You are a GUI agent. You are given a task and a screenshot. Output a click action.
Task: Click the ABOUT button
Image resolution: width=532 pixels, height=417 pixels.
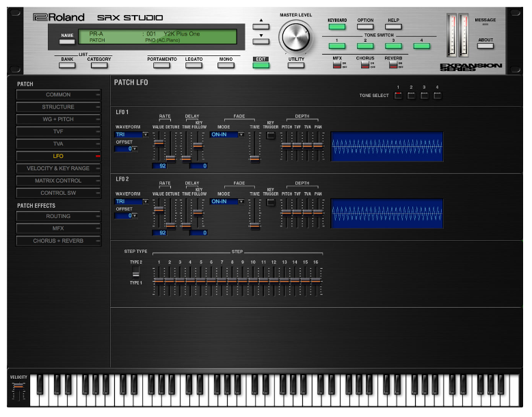(486, 46)
